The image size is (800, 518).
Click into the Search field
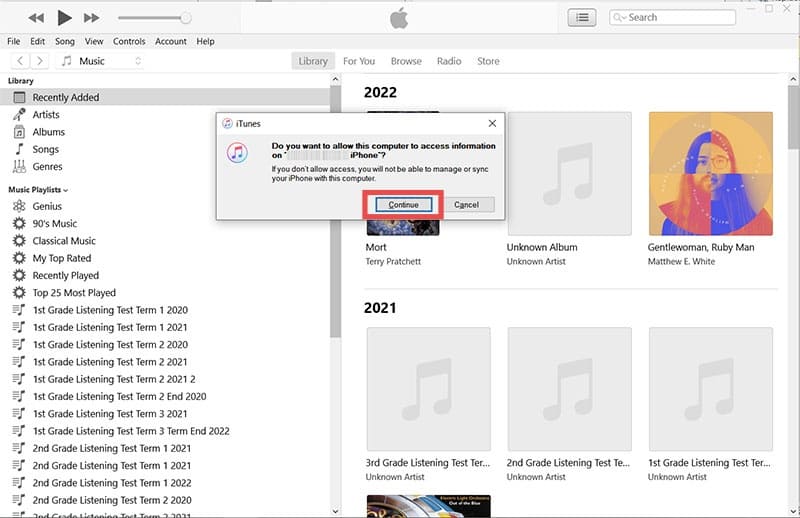(678, 17)
